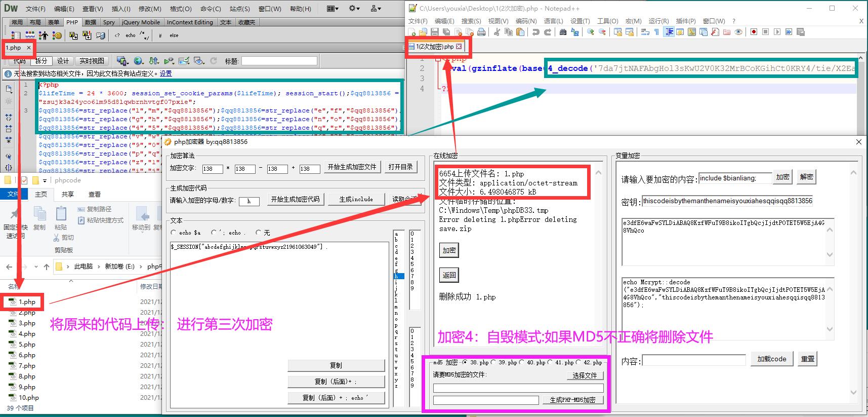This screenshot has height=417, width=868.
Task: Select the 39.php md5 radio button
Action: 493,362
